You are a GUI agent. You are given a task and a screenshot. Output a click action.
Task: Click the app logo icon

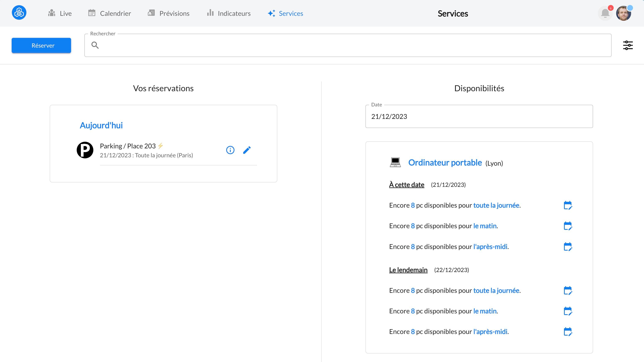19,13
